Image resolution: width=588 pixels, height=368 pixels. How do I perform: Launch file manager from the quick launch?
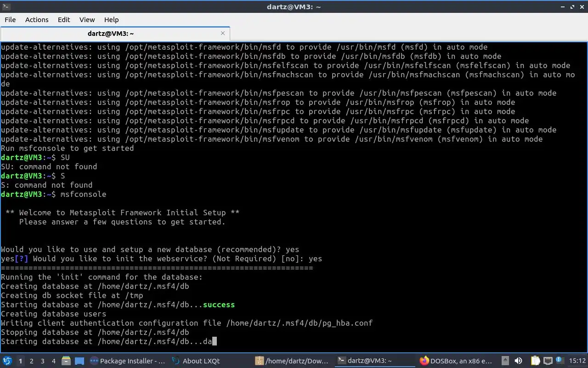click(66, 361)
